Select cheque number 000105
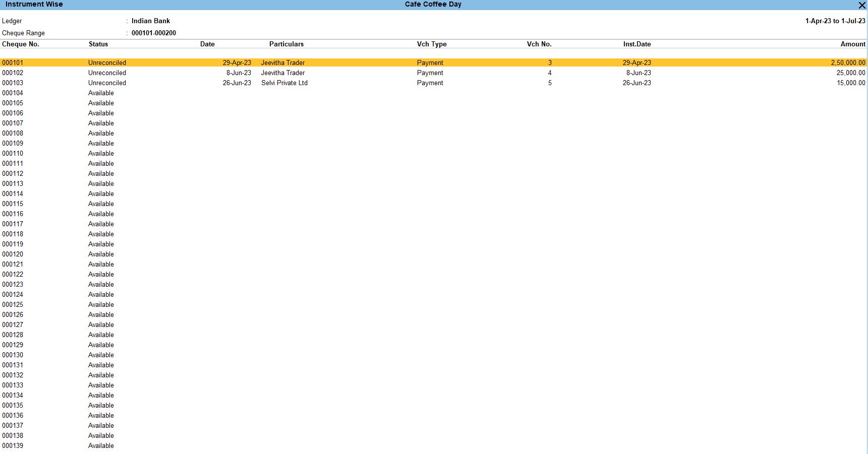Image resolution: width=868 pixels, height=454 pixels. 13,103
